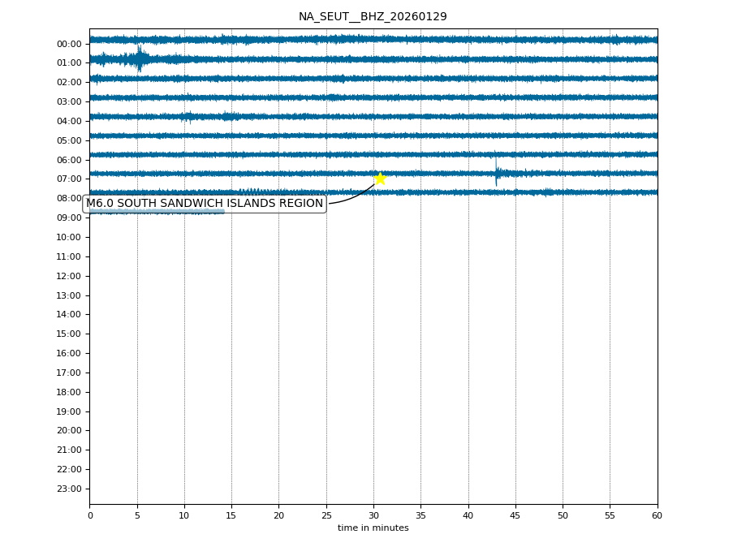Screen dimensions: 746x560
Task: Select the 07:00 hour label on the y-axis
Action: pyautogui.click(x=69, y=179)
